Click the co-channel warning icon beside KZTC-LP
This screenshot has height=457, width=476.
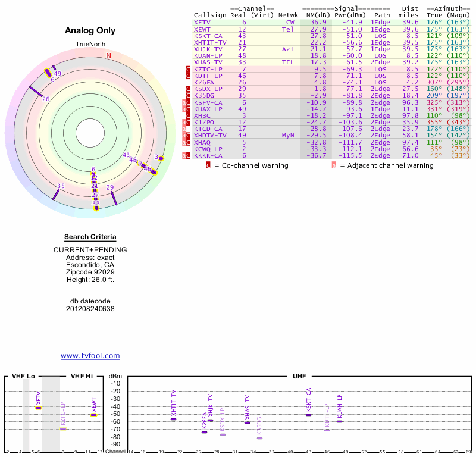click(189, 70)
